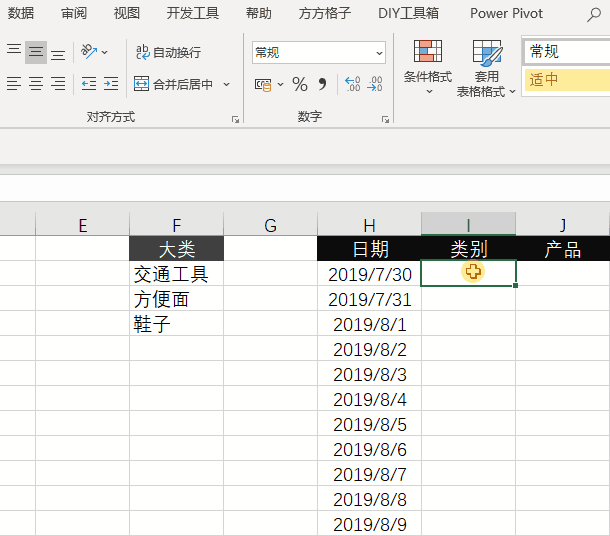Select the 方便面 cell
Screen dimensions: 610x536
click(177, 298)
